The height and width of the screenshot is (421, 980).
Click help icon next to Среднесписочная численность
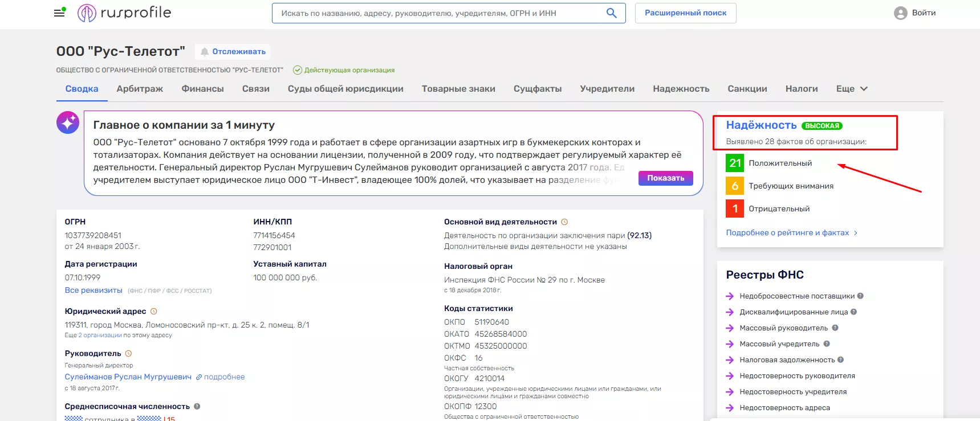point(197,407)
